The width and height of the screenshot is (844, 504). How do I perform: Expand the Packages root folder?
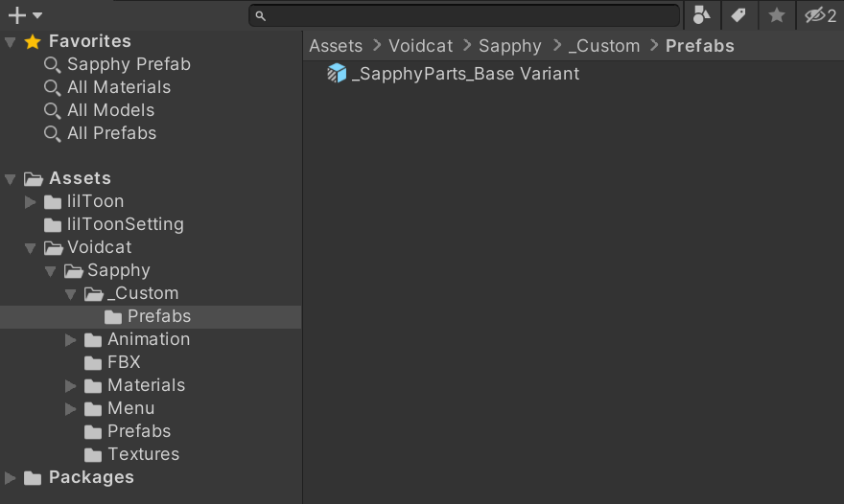click(x=11, y=477)
